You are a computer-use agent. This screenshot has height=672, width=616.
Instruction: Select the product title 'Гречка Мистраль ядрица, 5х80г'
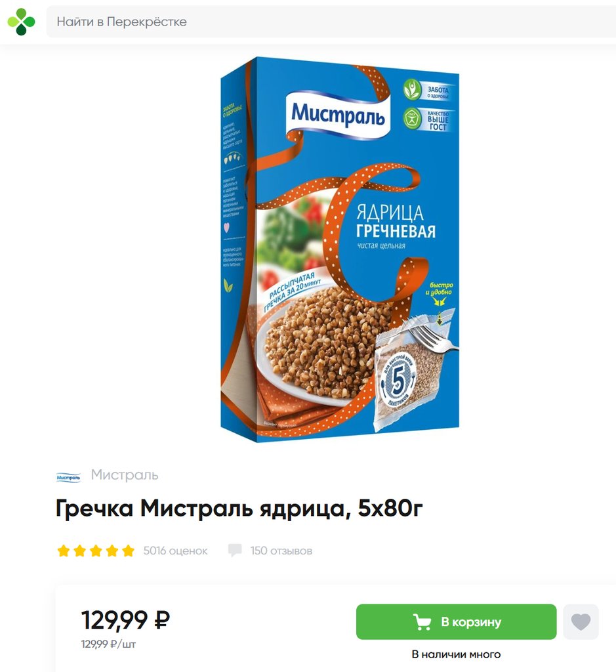click(x=239, y=509)
